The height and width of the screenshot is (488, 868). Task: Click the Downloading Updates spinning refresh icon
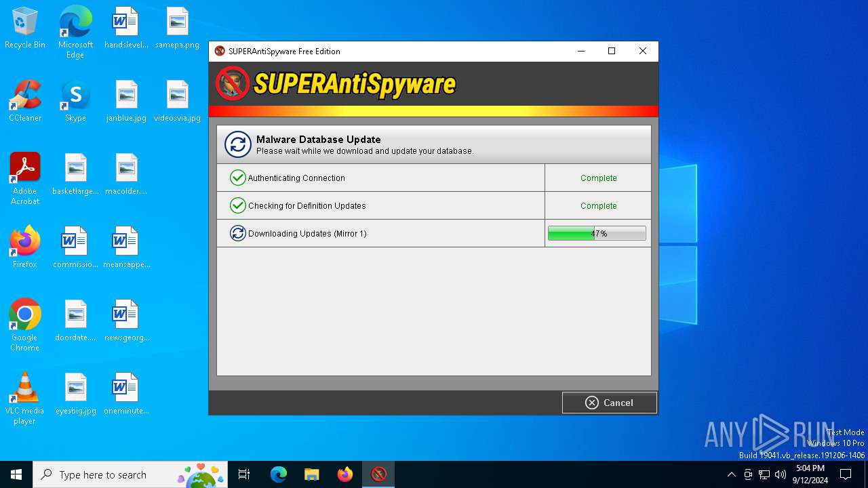[x=237, y=233]
